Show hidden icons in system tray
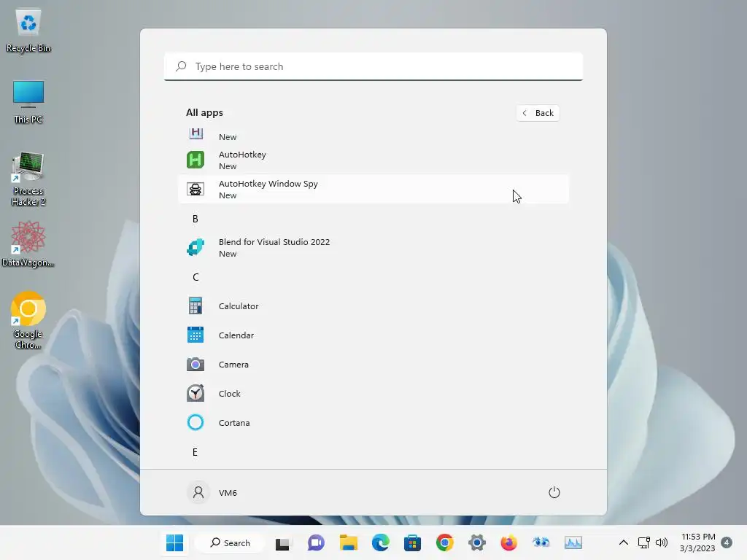The width and height of the screenshot is (747, 560). point(623,542)
